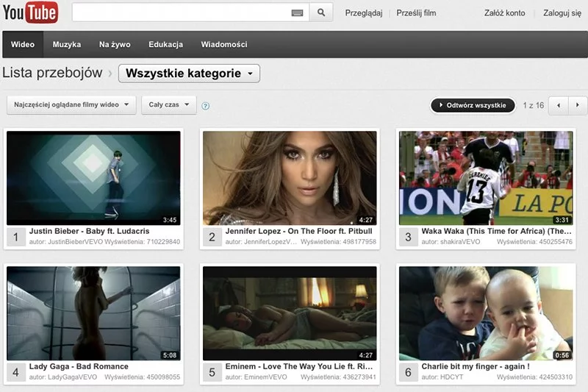Viewport: 588px width, 392px height.
Task: Open Najczęściej oglądane filmy wideo dropdown
Action: pyautogui.click(x=71, y=105)
